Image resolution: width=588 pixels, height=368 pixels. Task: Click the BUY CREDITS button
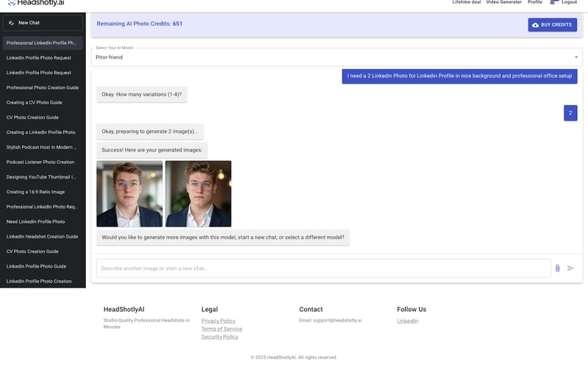pyautogui.click(x=553, y=25)
